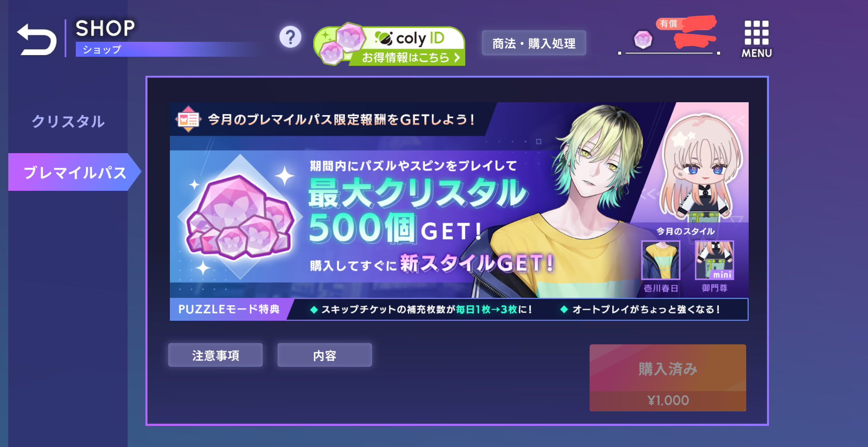This screenshot has width=868, height=447.
Task: Tap the 有償 crystal balance label
Action: pyautogui.click(x=668, y=24)
